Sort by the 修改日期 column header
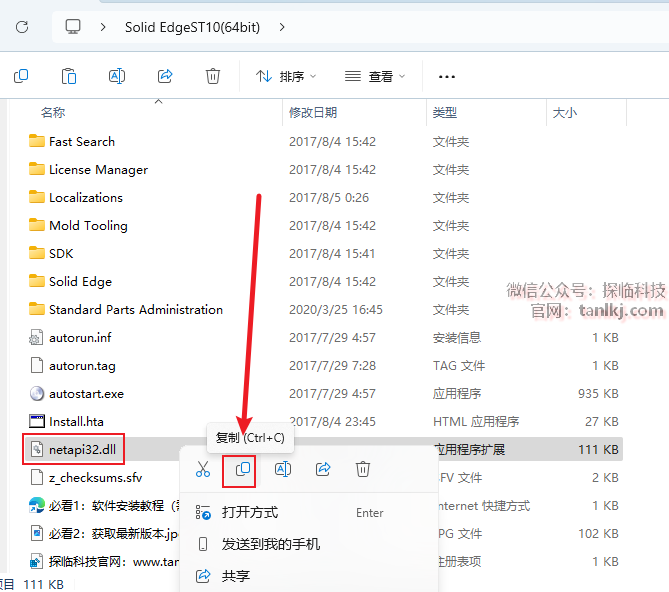669x592 pixels. pyautogui.click(x=313, y=113)
